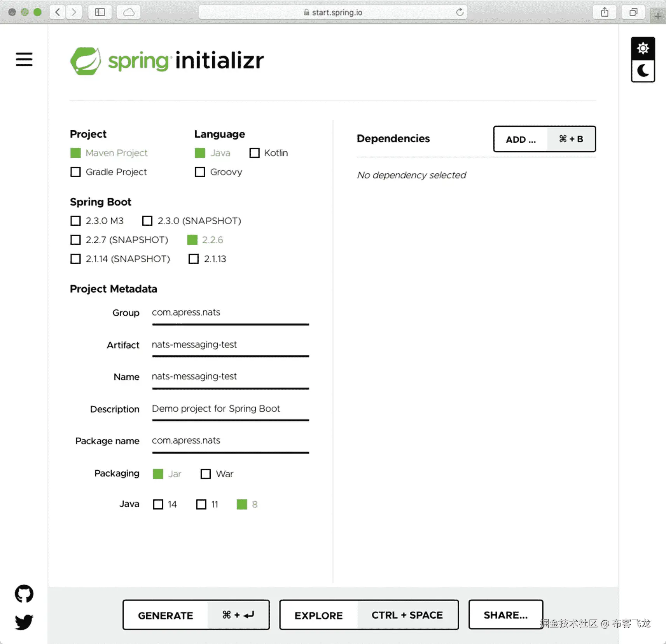The image size is (666, 644).
Task: Click the Spring Boot heading
Action: coord(101,202)
